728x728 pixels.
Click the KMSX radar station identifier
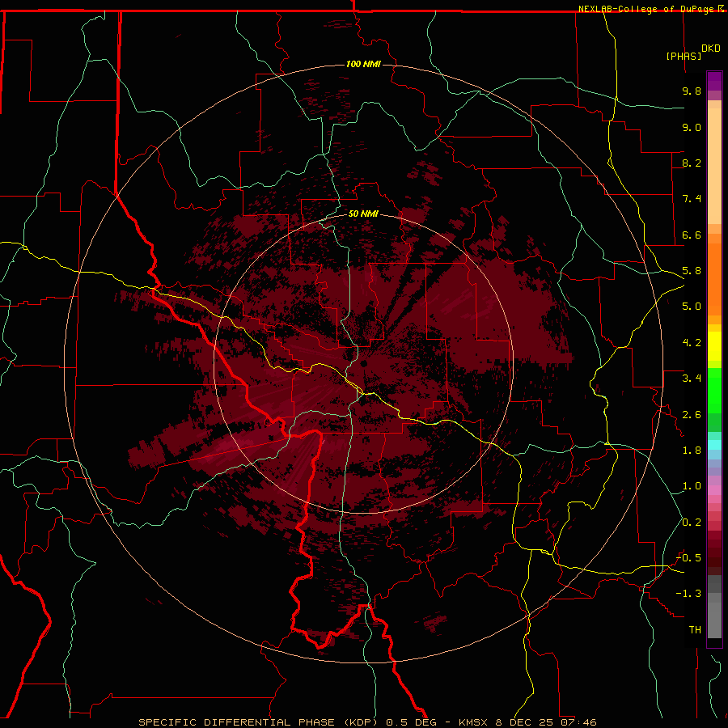coord(473,722)
